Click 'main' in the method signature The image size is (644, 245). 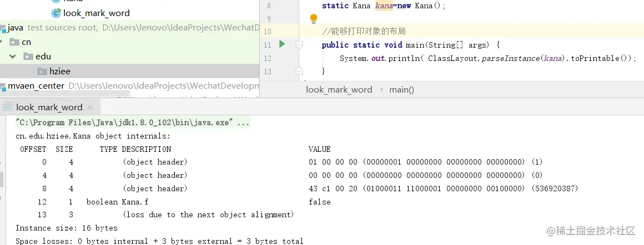tap(414, 45)
